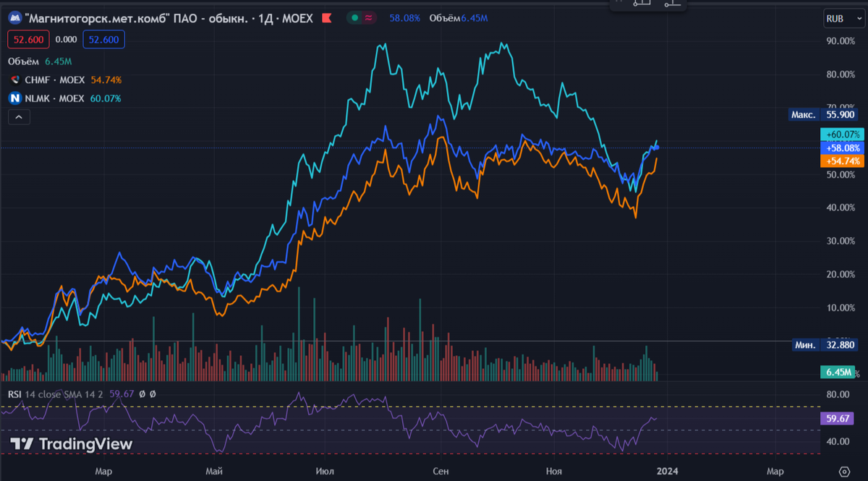Click the +60.07% cyan price label

click(x=841, y=135)
